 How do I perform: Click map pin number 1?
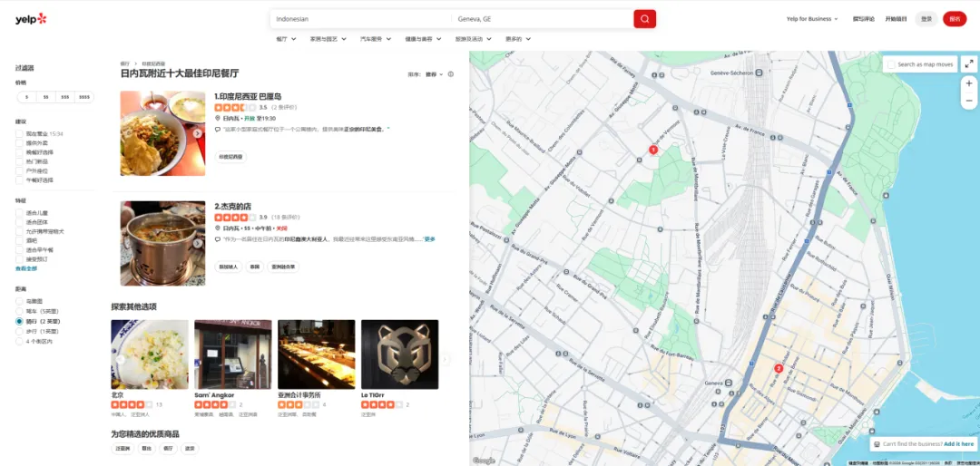point(653,150)
